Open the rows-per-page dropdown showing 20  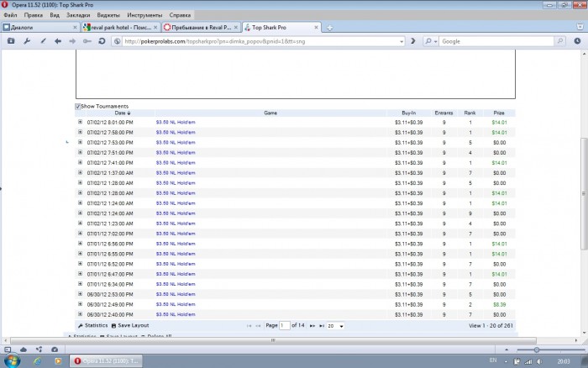click(335, 326)
